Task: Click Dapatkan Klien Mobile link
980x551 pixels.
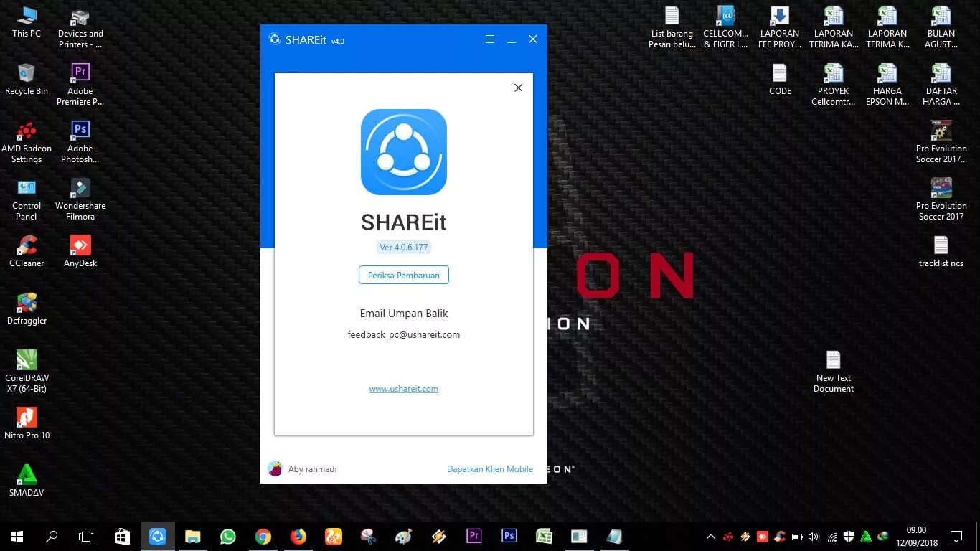Action: (x=490, y=469)
